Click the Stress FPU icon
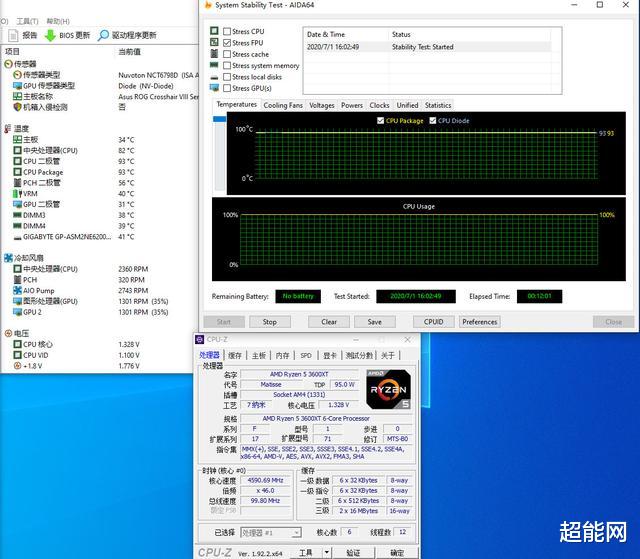 pos(214,42)
